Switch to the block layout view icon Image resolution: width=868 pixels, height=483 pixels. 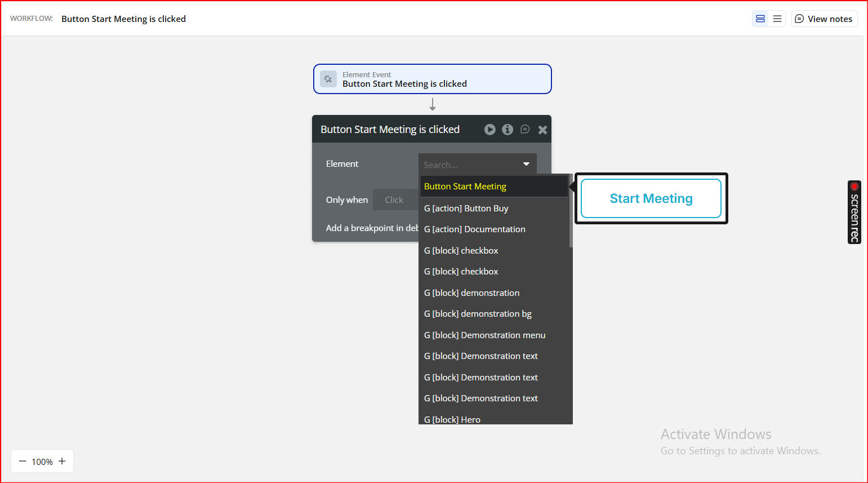click(760, 19)
